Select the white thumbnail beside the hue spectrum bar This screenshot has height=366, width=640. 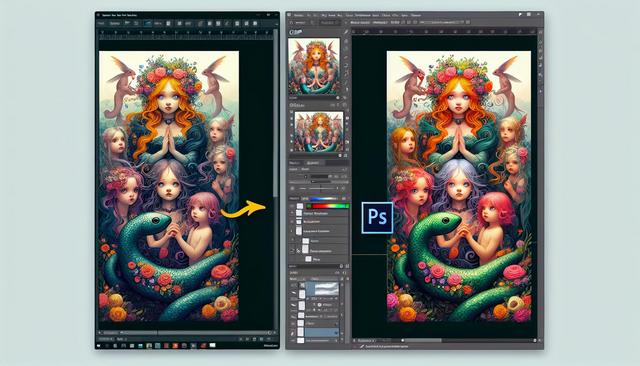[x=300, y=206]
